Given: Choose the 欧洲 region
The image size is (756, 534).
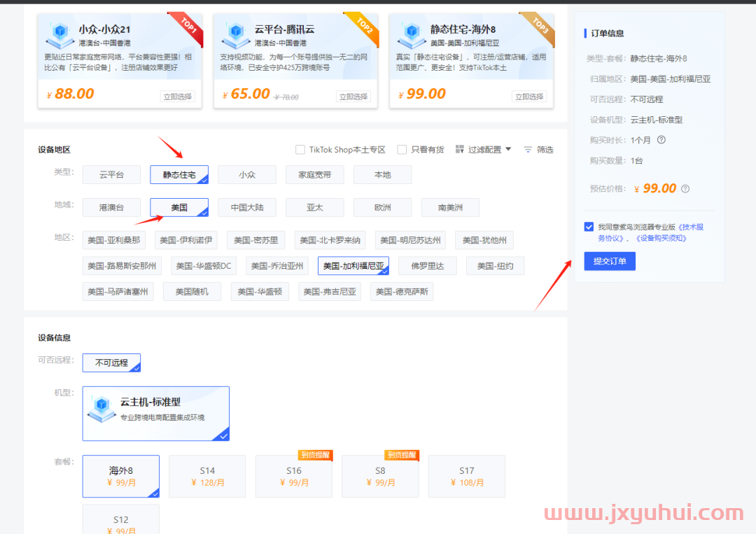Looking at the screenshot, I should click(x=383, y=207).
